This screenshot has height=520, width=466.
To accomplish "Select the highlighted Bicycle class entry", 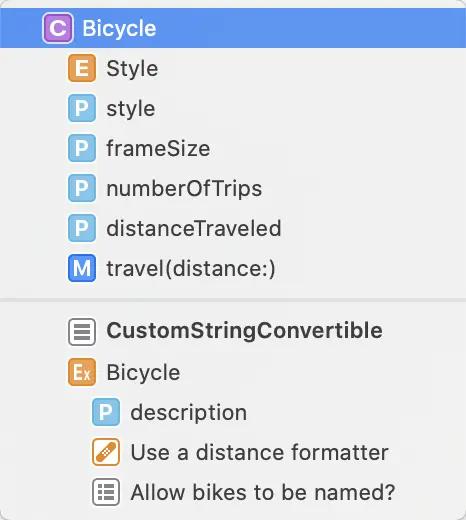I will tap(233, 28).
